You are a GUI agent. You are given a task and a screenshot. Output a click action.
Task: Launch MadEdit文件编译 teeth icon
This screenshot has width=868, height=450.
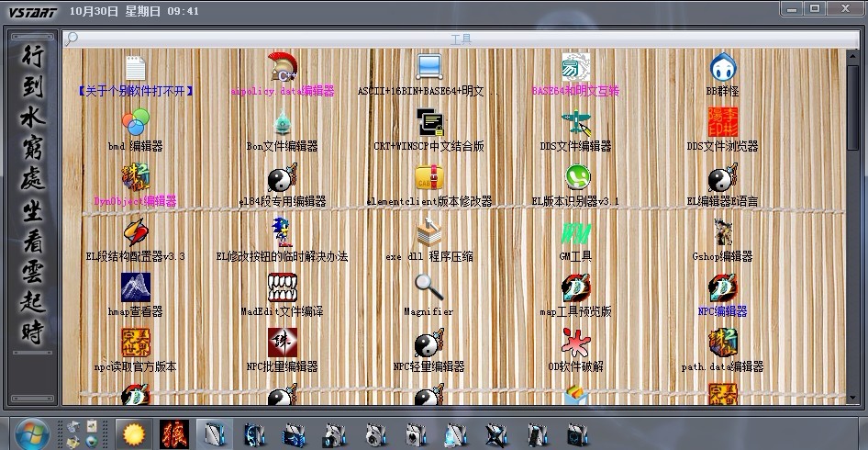click(282, 287)
